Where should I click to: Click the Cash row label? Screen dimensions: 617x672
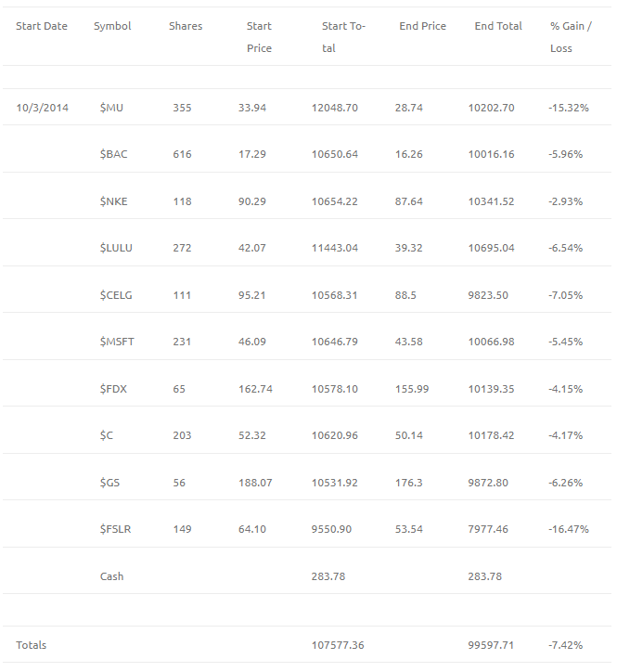coord(112,576)
